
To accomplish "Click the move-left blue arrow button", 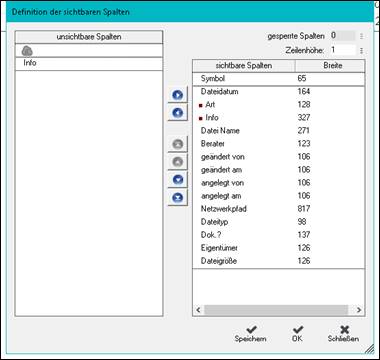I will 178,113.
